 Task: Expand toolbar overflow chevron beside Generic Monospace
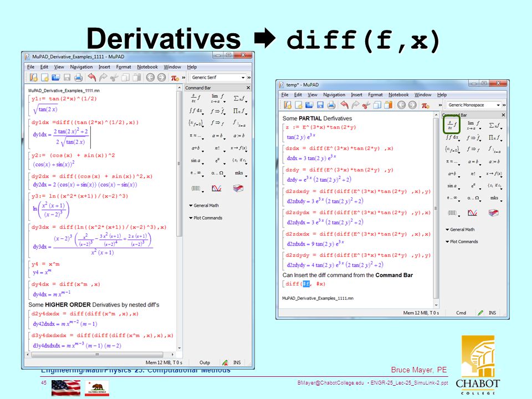tap(504, 105)
